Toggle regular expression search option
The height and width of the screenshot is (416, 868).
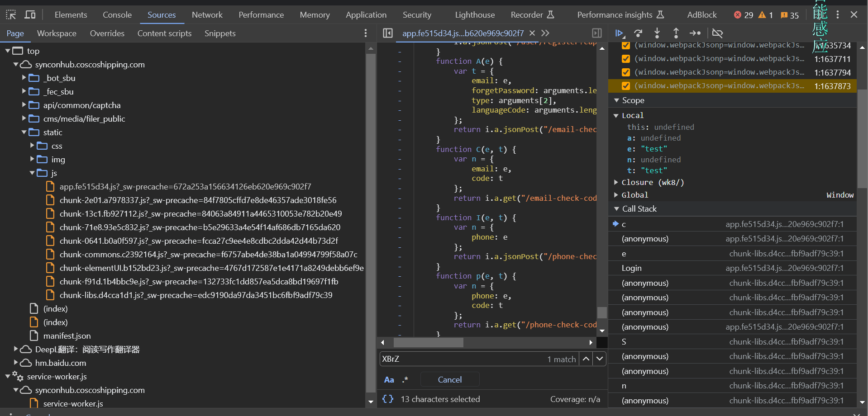coord(405,380)
